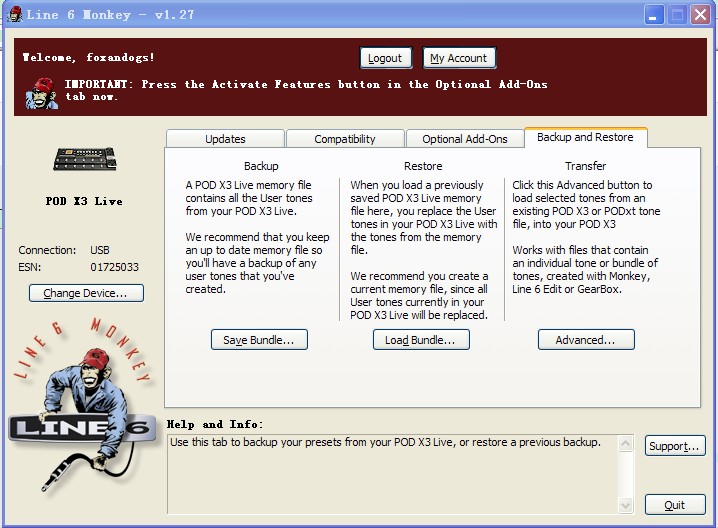Click the monkey face icon in the banner
This screenshot has height=528, width=718.
(x=41, y=93)
